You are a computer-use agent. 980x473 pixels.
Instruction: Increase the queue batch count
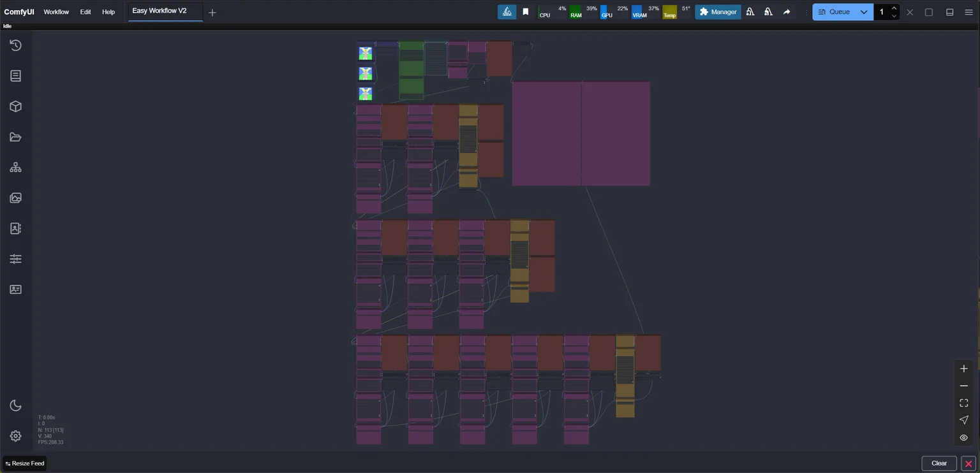pyautogui.click(x=894, y=8)
